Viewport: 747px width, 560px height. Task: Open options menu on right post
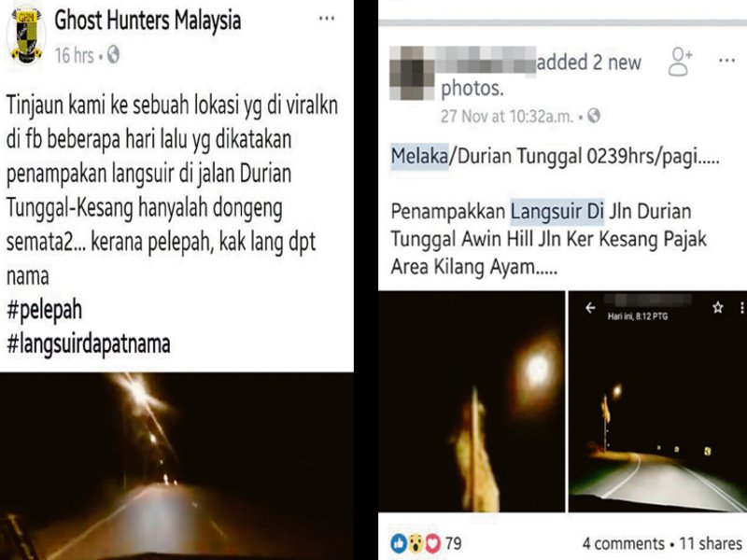[726, 61]
